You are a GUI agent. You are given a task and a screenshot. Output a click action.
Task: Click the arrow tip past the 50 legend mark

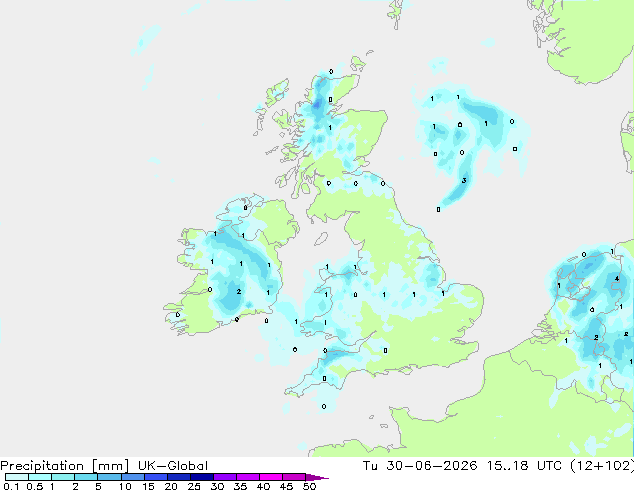click(317, 477)
